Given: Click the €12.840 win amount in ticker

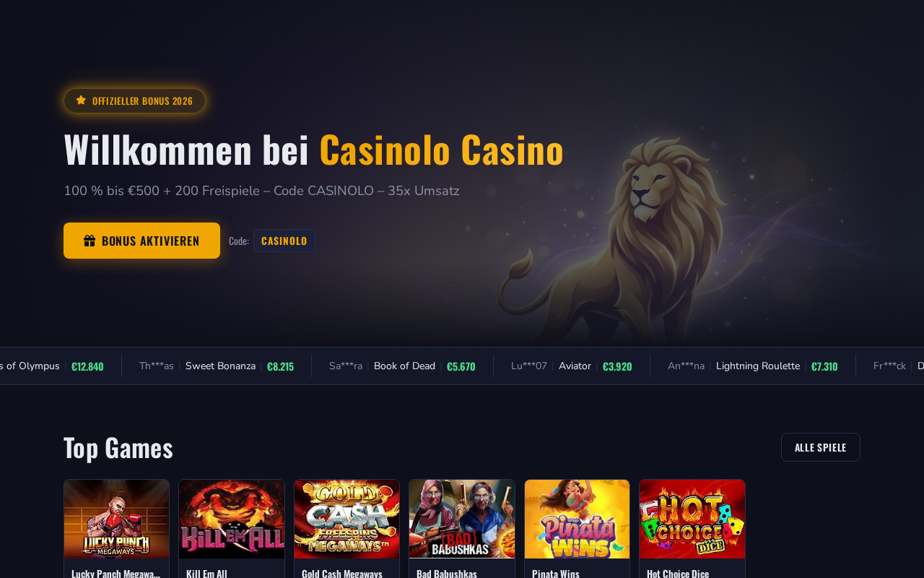Looking at the screenshot, I should (87, 366).
